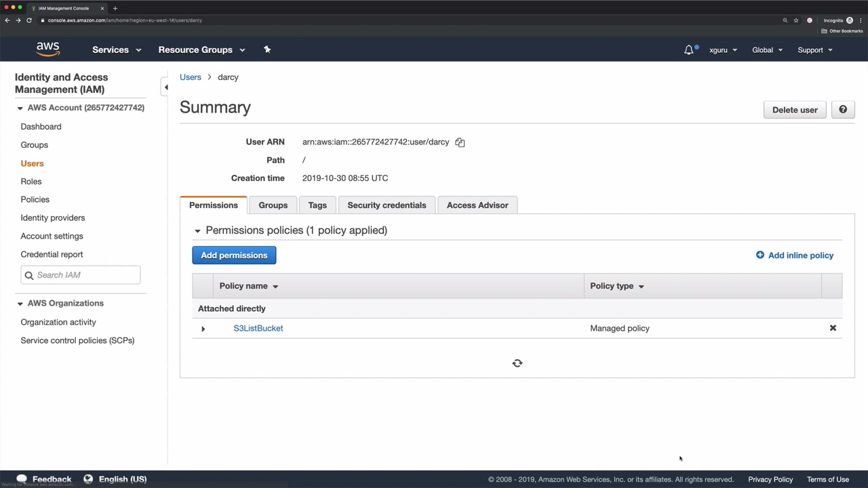Open Organization activity in the sidebar
Screen dimensions: 868x488
pyautogui.click(x=58, y=323)
